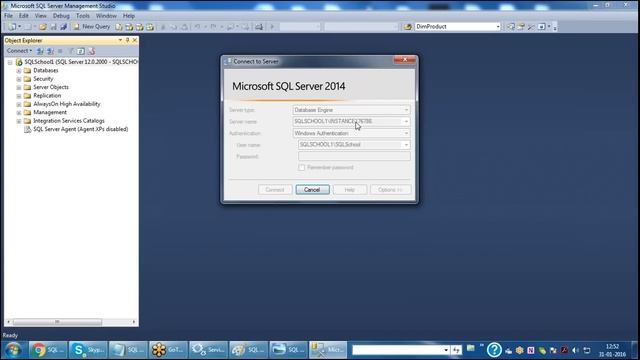Click the Solution Explorer icon right of DimProduct
640x360 pixels.
point(511,27)
